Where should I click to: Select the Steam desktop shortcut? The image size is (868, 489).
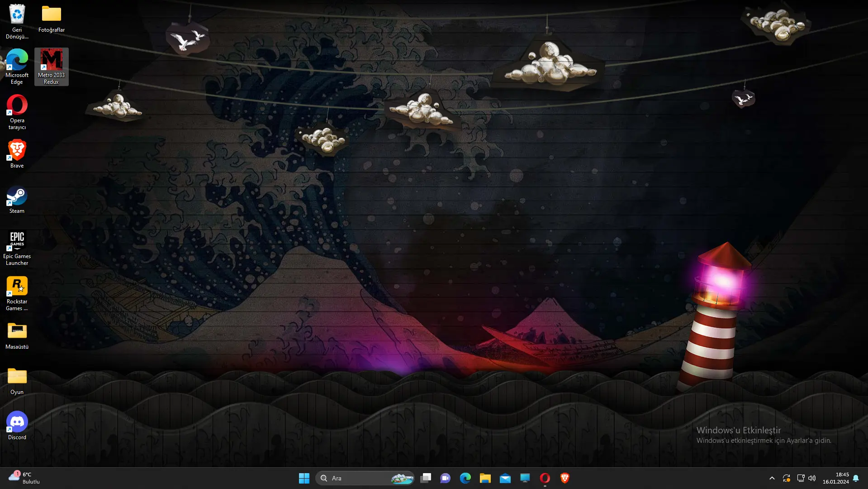coord(17,199)
